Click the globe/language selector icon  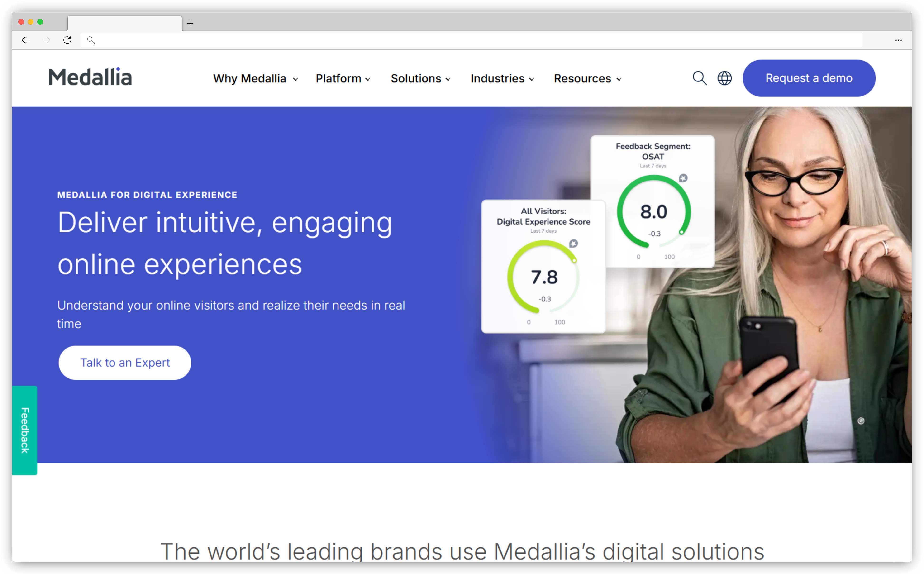click(x=724, y=77)
